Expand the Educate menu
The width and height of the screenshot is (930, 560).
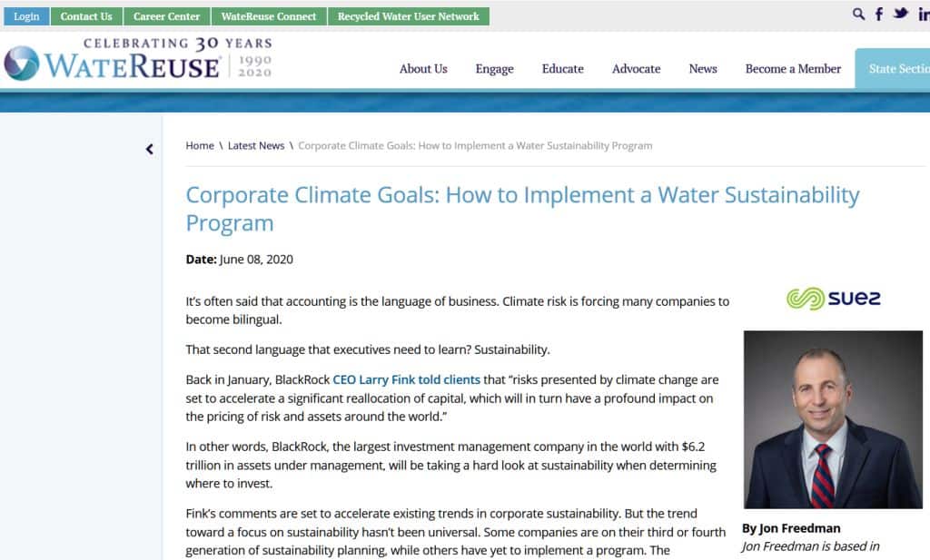[x=563, y=69]
